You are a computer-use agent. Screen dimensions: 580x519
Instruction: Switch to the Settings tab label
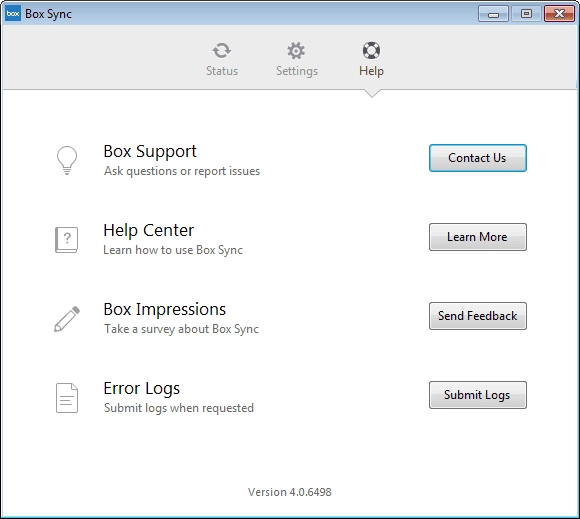pyautogui.click(x=297, y=71)
